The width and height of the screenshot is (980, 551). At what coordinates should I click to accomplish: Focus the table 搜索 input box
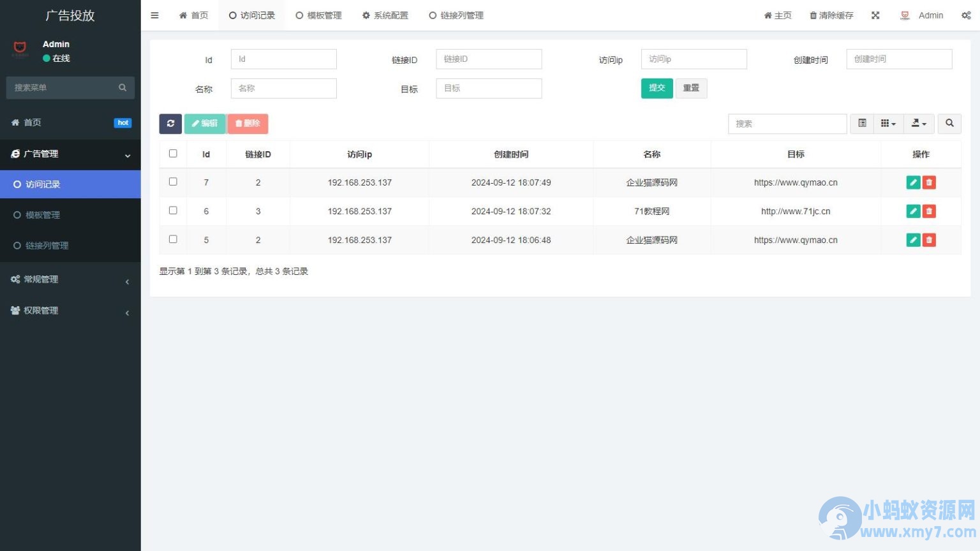tap(787, 124)
